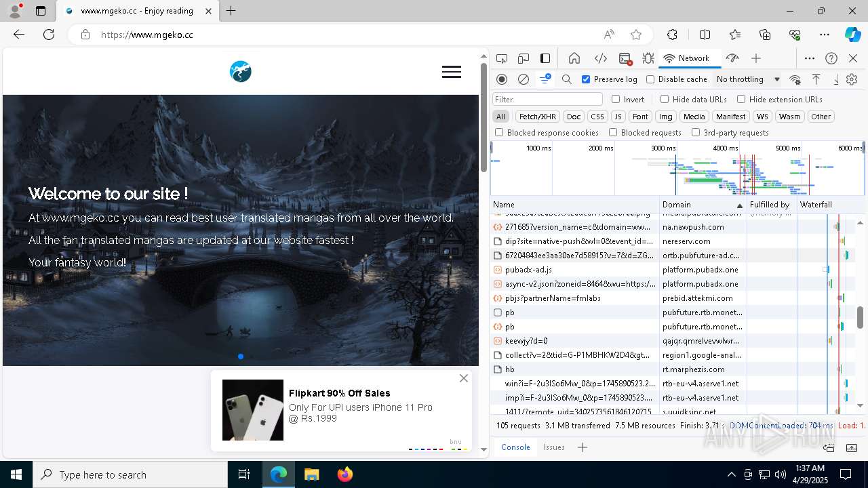This screenshot has width=868, height=488.
Task: Open Network settings gear icon
Action: coord(852,79)
